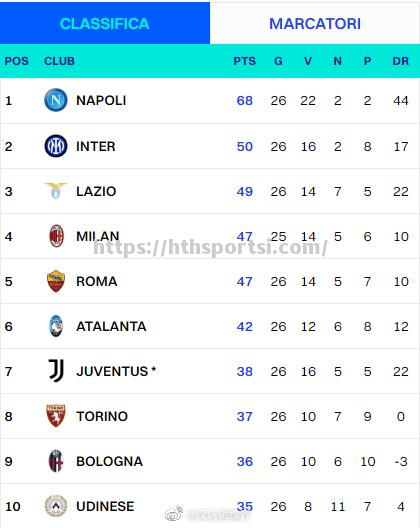Click the UDINESE team name
Screen dimensions: 420x528
105,506
